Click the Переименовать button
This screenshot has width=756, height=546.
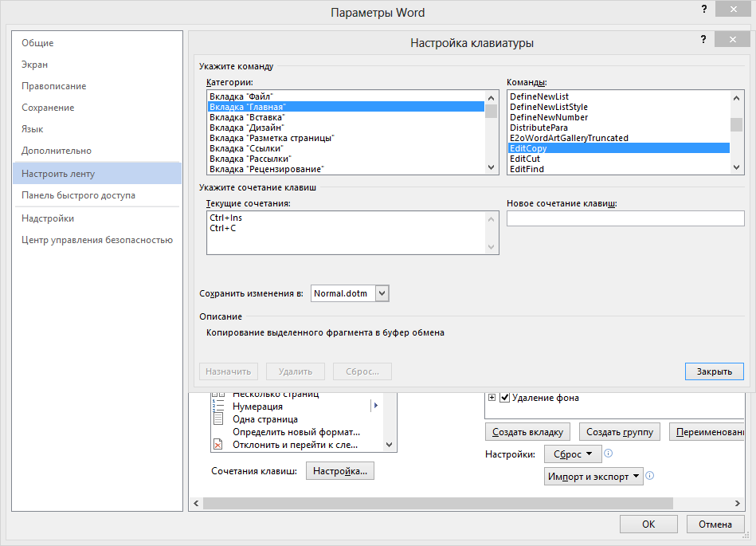[x=707, y=432]
